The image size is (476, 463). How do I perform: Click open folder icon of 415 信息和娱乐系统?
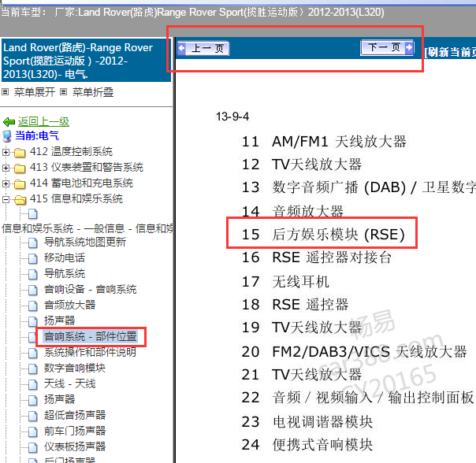[x=20, y=200]
